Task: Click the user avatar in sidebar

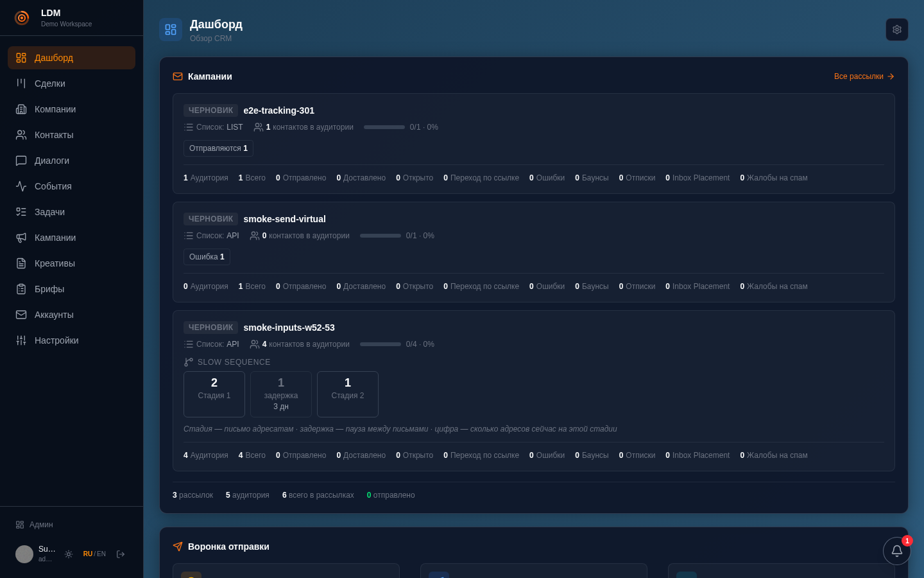Action: [24, 554]
